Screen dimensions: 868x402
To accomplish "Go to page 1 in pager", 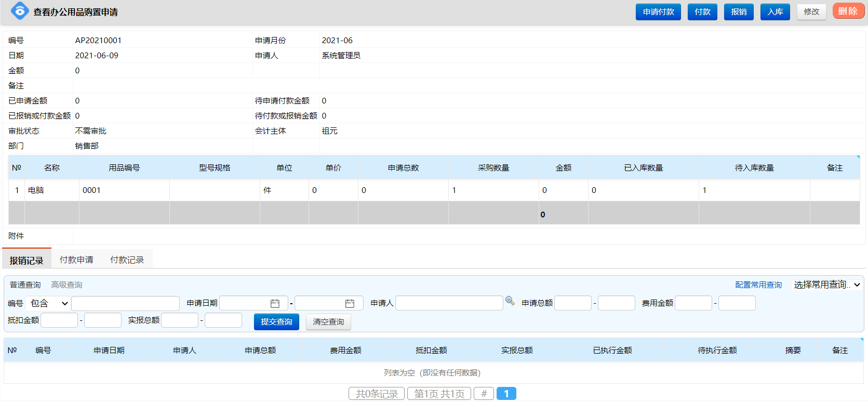I will 506,394.
